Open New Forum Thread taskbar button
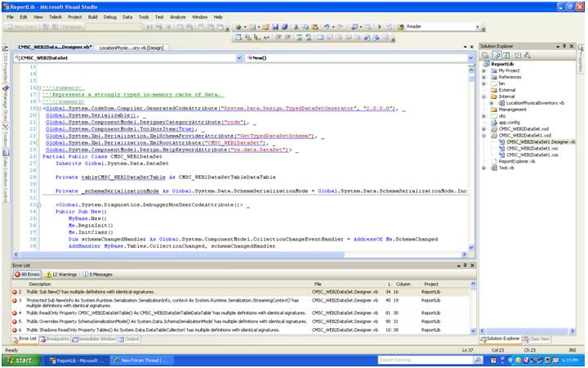Image resolution: width=588 pixels, height=368 pixels. coord(142,360)
